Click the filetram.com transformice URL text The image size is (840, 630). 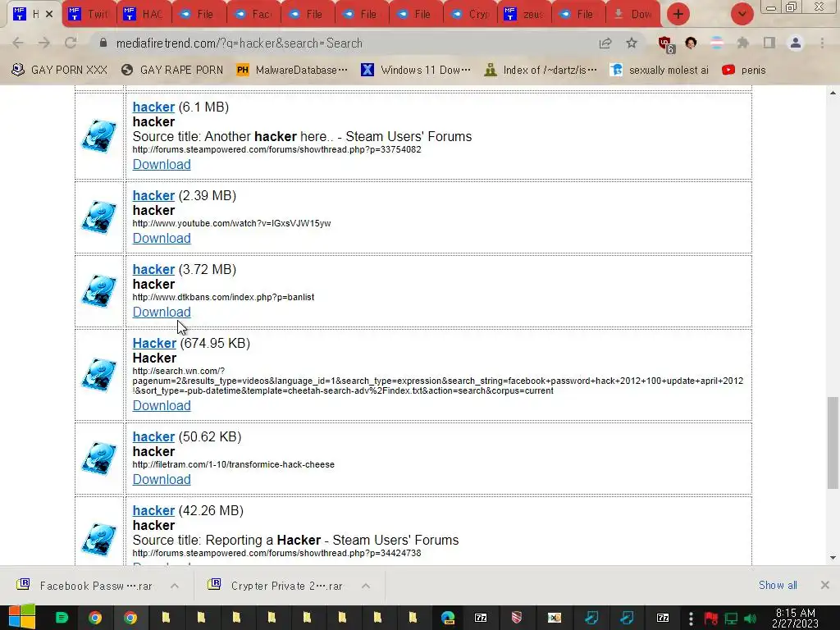pos(234,464)
